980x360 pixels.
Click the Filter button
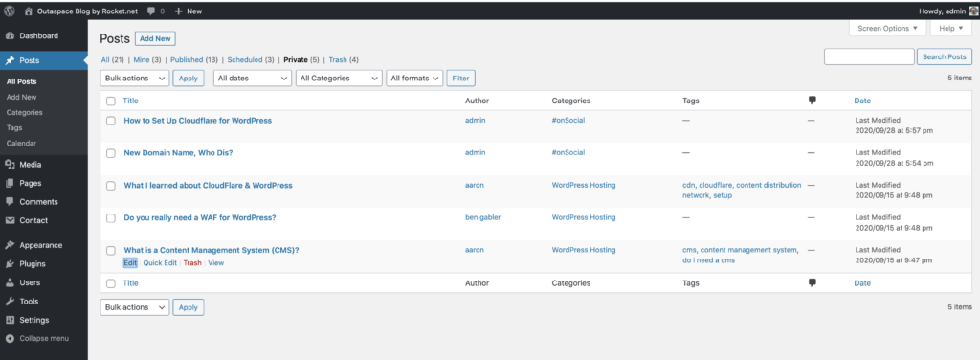click(460, 79)
